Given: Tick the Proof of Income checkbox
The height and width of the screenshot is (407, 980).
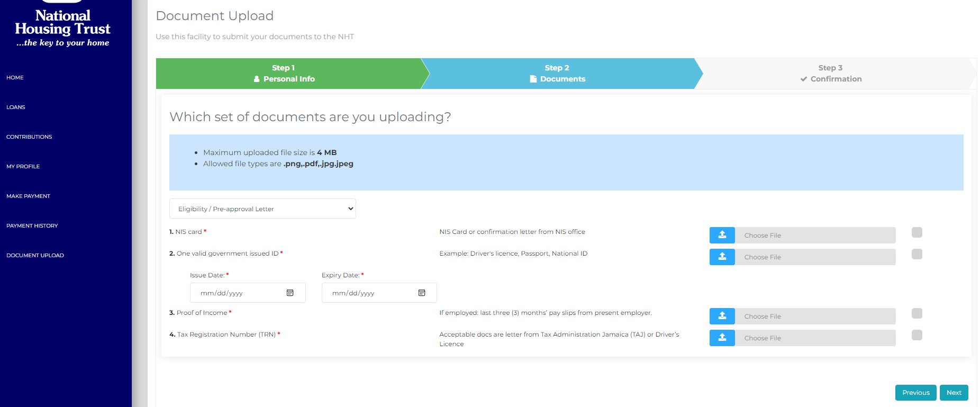Looking at the screenshot, I should (x=917, y=313).
